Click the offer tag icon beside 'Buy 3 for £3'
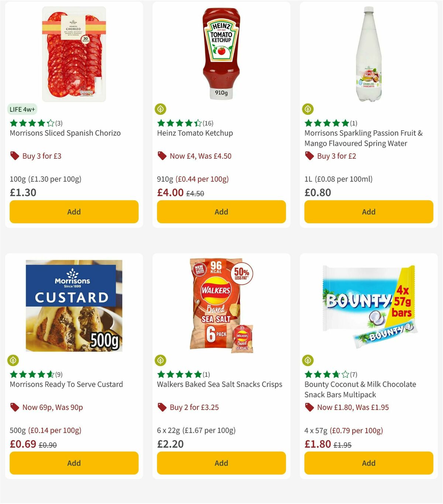443x504 pixels. [x=15, y=156]
